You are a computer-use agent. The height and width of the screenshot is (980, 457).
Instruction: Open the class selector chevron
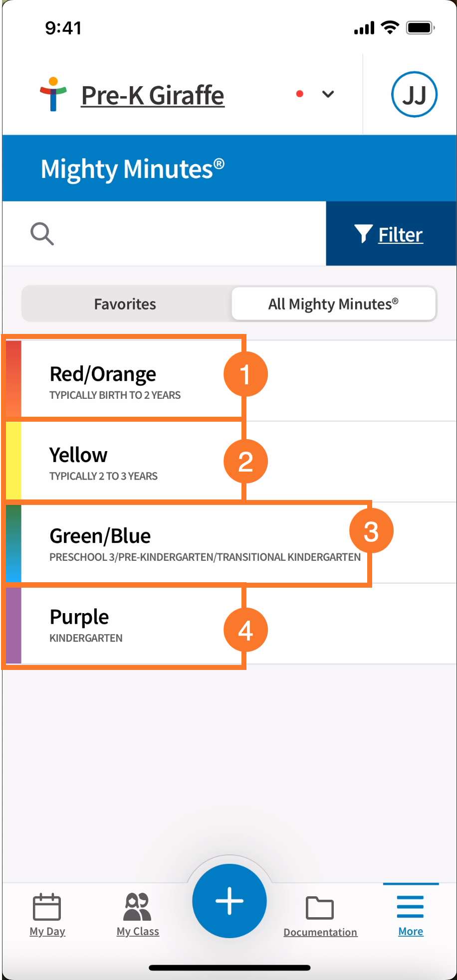click(x=328, y=94)
